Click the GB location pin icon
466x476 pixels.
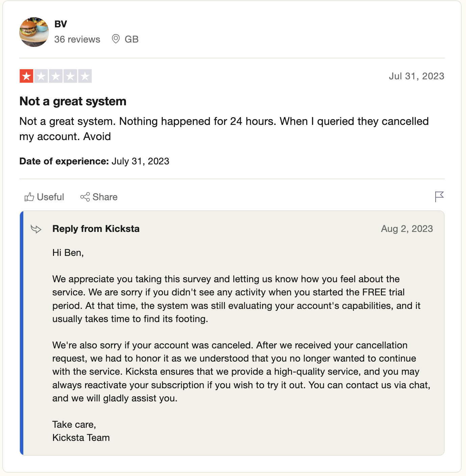(x=116, y=39)
